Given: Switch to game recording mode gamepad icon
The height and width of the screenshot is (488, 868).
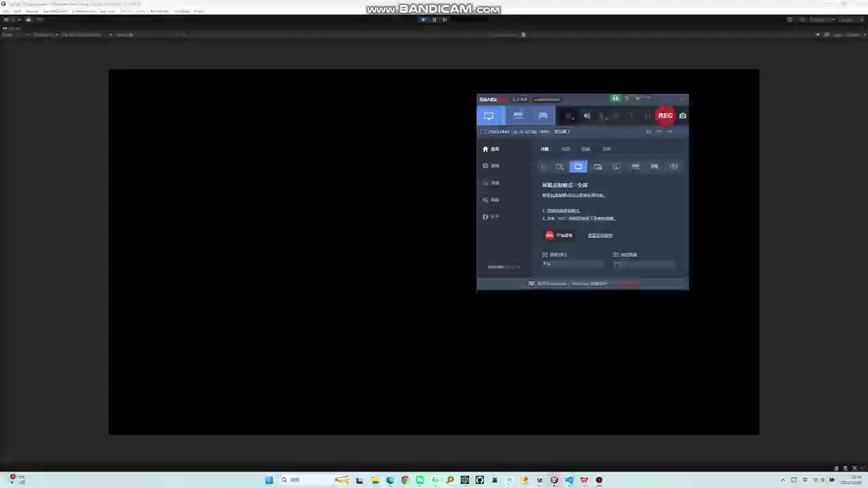Looking at the screenshot, I should click(542, 116).
